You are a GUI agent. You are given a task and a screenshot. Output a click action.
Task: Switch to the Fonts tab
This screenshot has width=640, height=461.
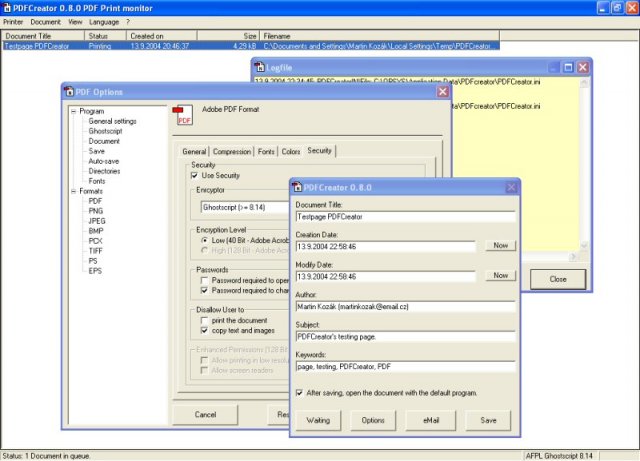tap(266, 151)
